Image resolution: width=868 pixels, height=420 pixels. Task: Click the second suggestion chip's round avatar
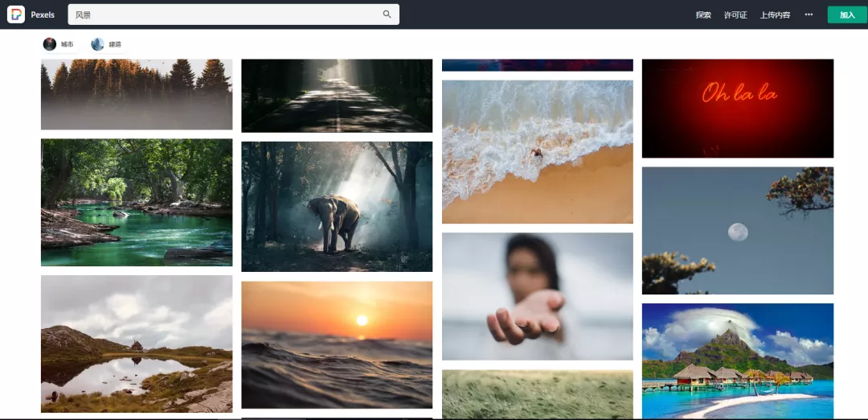click(97, 44)
